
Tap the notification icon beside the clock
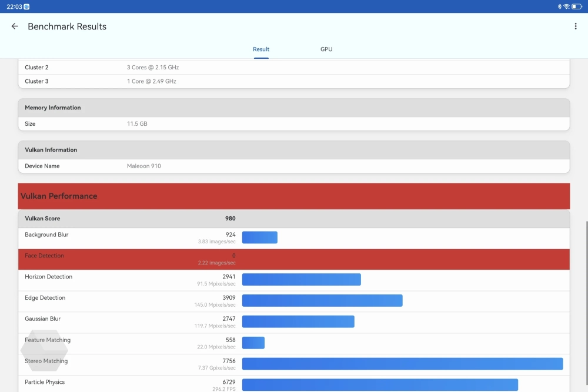click(x=27, y=6)
